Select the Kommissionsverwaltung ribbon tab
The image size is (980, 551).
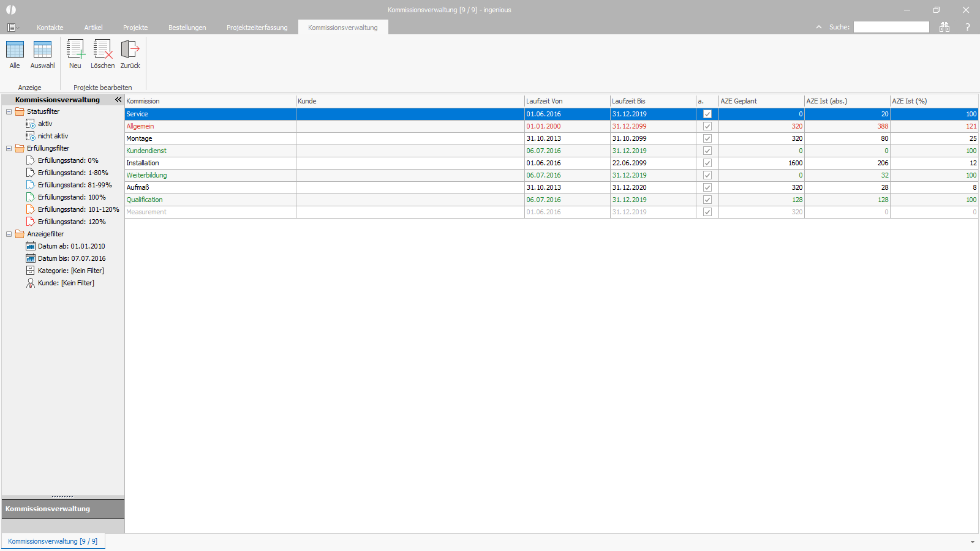[343, 28]
